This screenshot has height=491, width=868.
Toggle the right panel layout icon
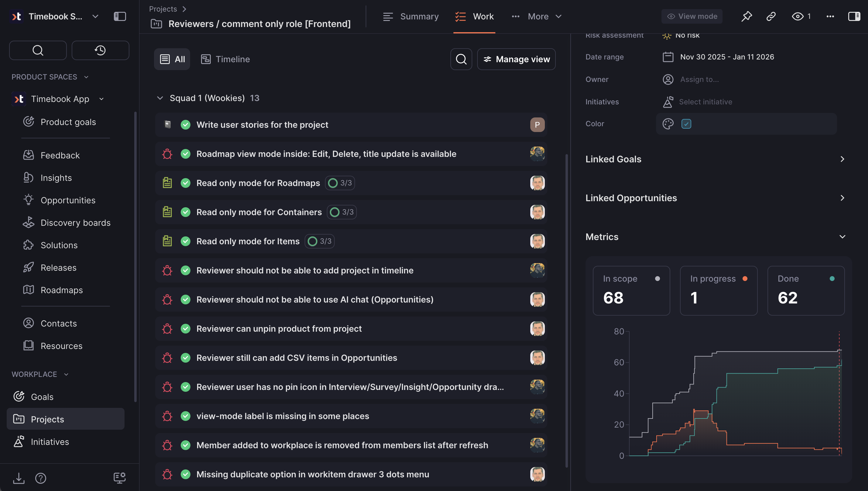tap(854, 16)
